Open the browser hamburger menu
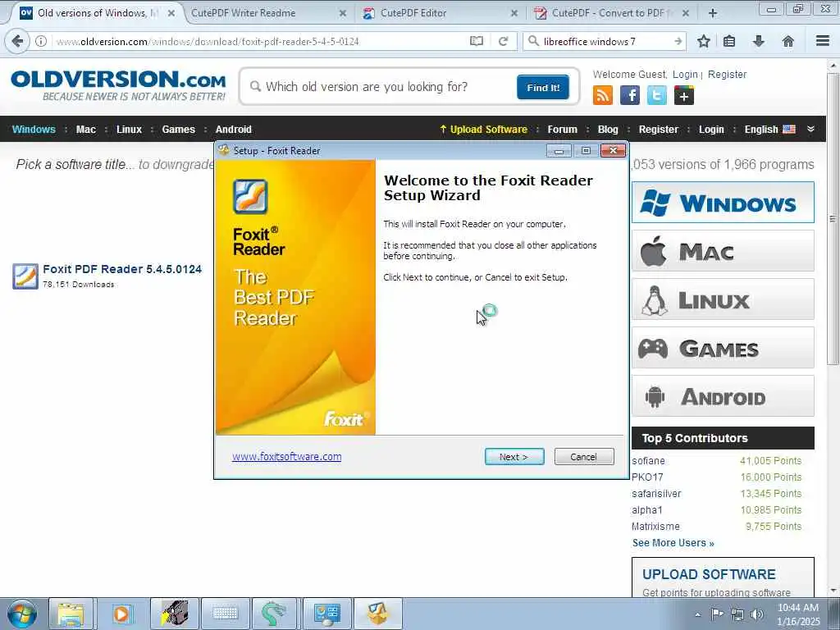Image resolution: width=840 pixels, height=630 pixels. point(822,41)
